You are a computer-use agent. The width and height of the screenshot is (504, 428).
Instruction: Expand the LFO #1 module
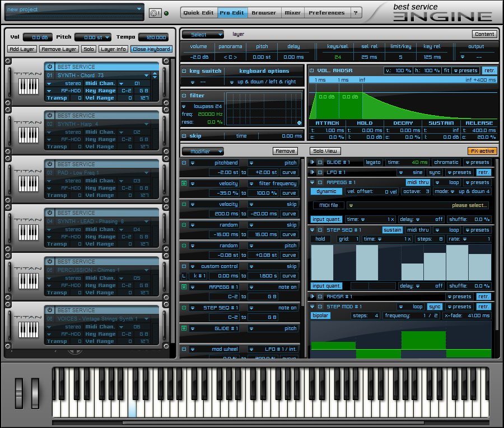pyautogui.click(x=312, y=172)
